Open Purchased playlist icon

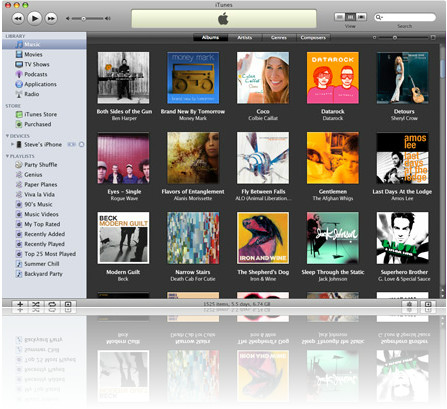pyautogui.click(x=19, y=124)
